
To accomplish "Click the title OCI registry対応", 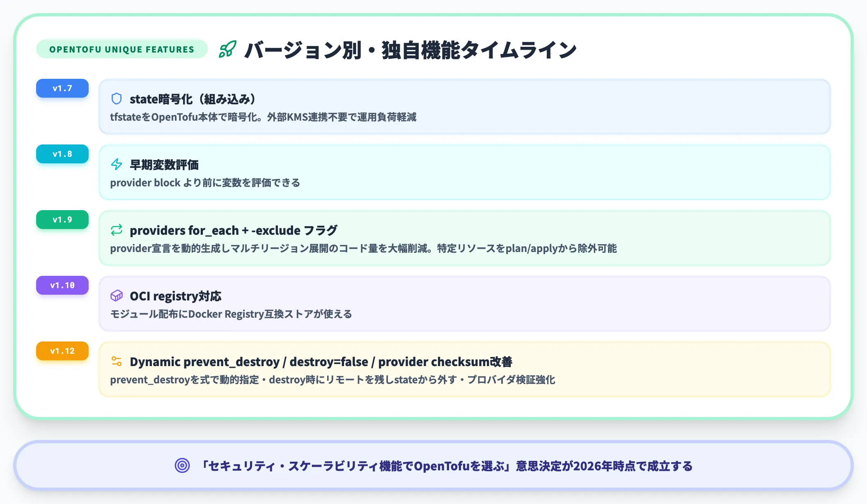I will (176, 296).
